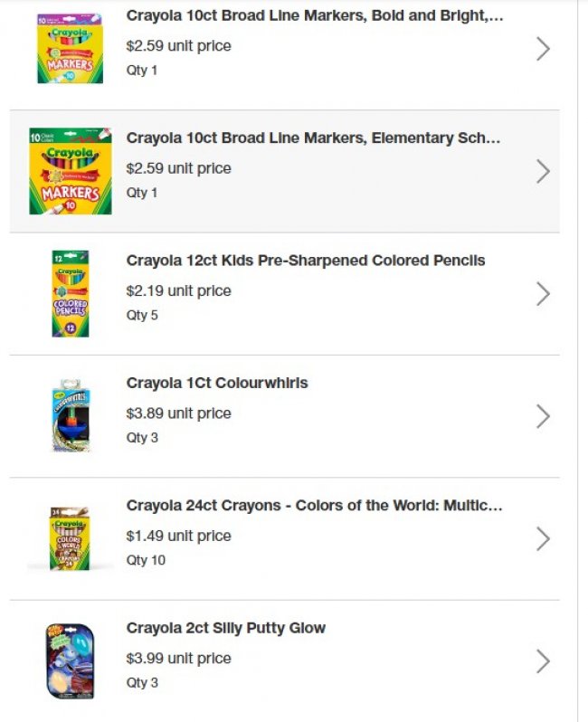
Task: Click the chevron for Elementary School Markers
Action: [543, 171]
